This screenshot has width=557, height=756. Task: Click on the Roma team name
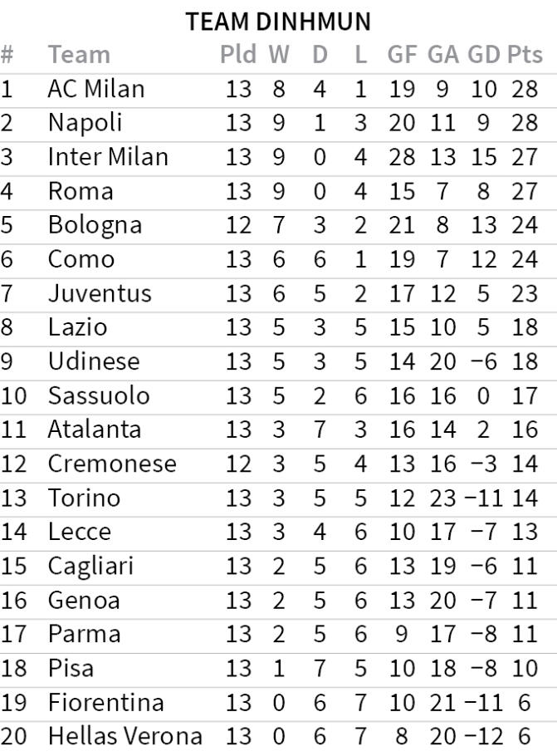tap(80, 191)
